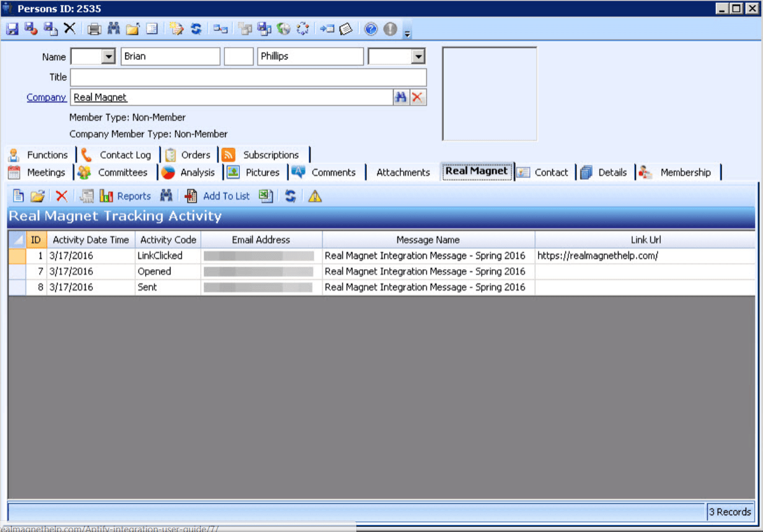Click Add To List button

tap(217, 196)
